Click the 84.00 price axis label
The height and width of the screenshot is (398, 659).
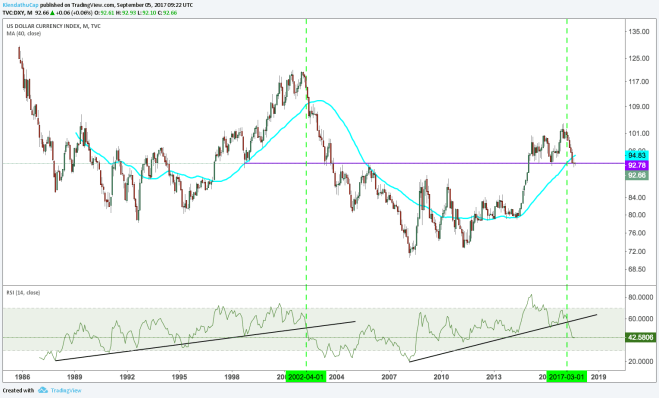[638, 197]
